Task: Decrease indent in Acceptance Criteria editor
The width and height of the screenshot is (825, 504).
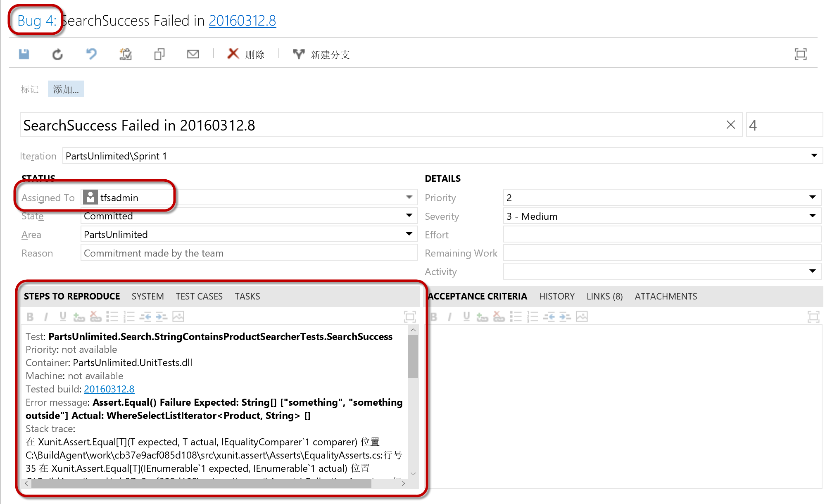Action: pos(549,317)
